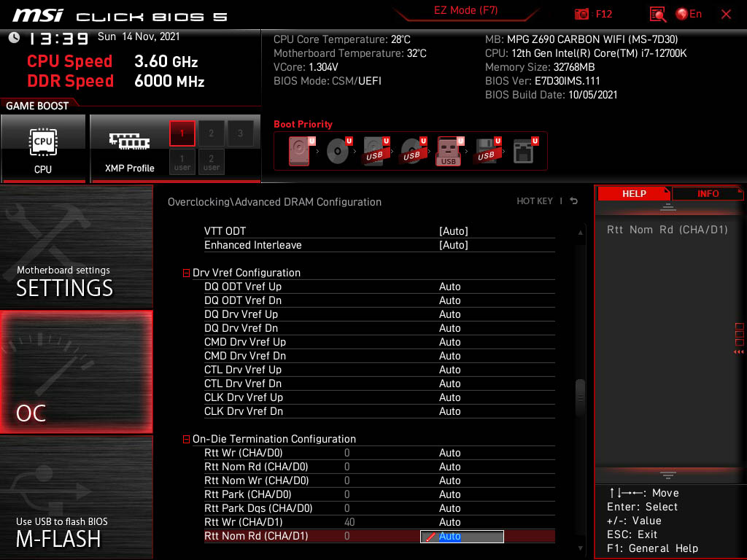
Task: Click the USB floppy boot device icon
Action: (x=485, y=151)
